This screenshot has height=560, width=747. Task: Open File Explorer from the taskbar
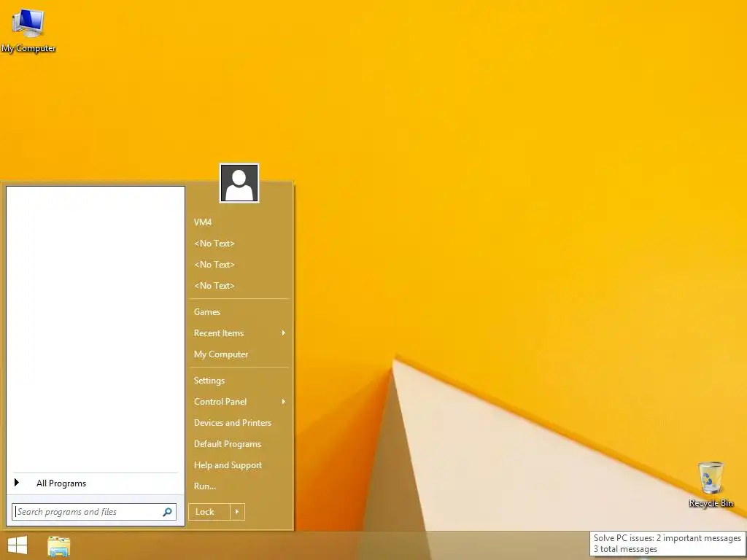click(x=58, y=546)
